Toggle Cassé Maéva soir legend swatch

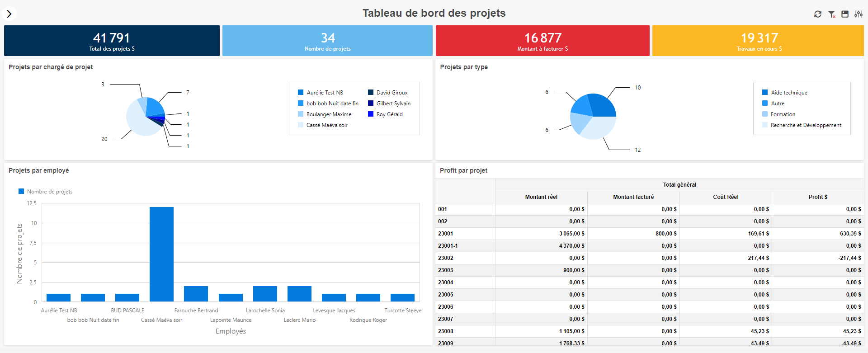tap(301, 125)
